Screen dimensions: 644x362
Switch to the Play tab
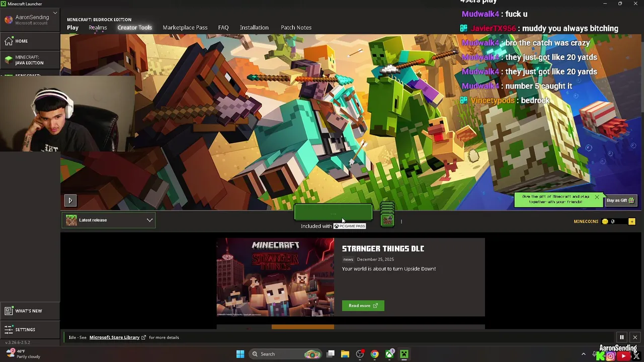(72, 28)
